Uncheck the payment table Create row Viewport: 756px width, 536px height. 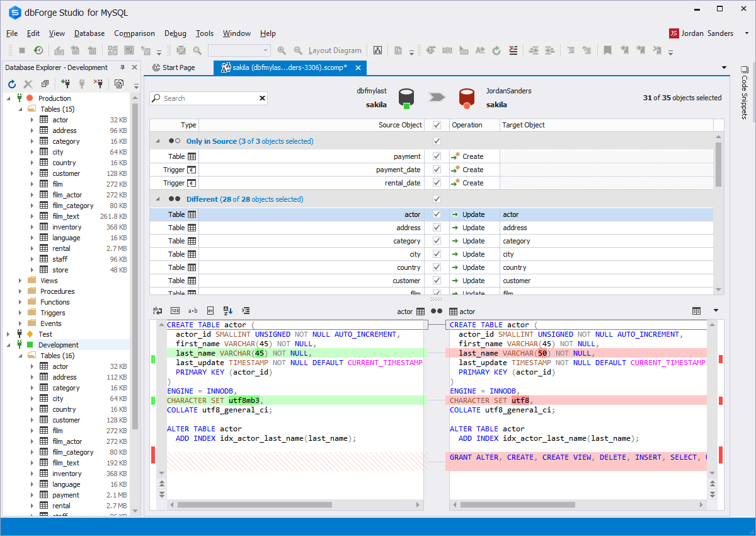tap(437, 156)
